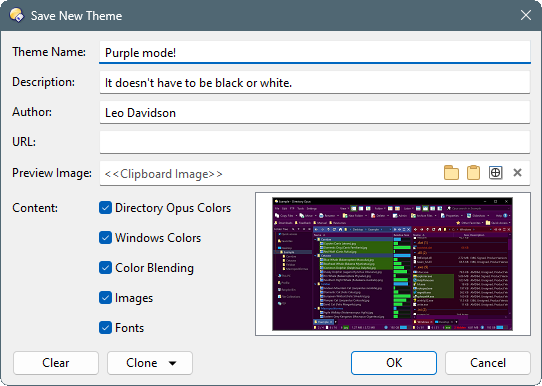Click the empty URL field

pyautogui.click(x=315, y=142)
